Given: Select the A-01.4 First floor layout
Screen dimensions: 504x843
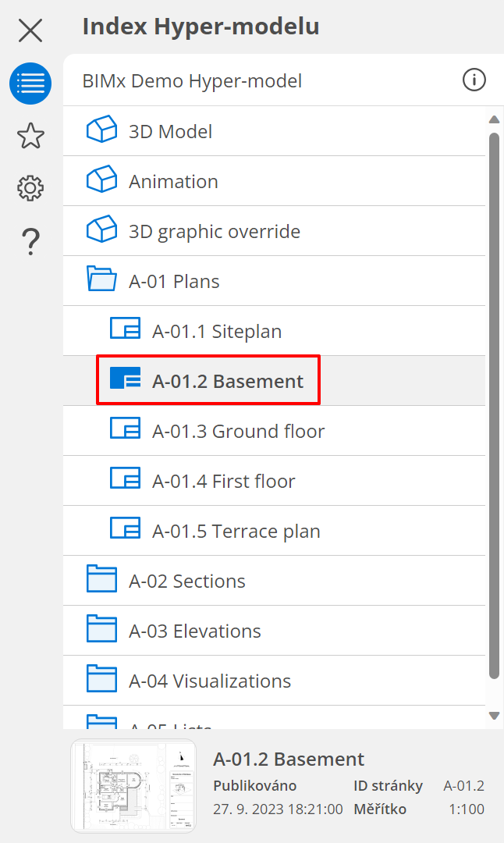Looking at the screenshot, I should pos(223,481).
